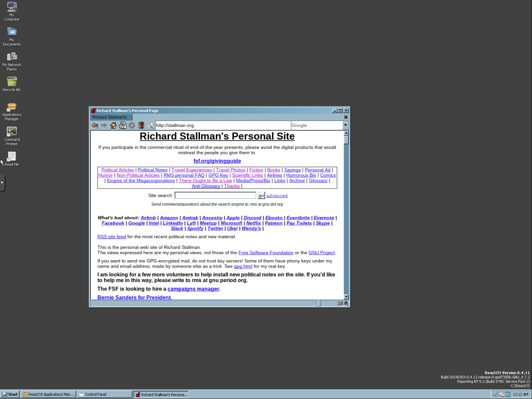The image size is (532, 399).
Task: Click the taskbar clock showing 12:12 AM
Action: coord(520,394)
